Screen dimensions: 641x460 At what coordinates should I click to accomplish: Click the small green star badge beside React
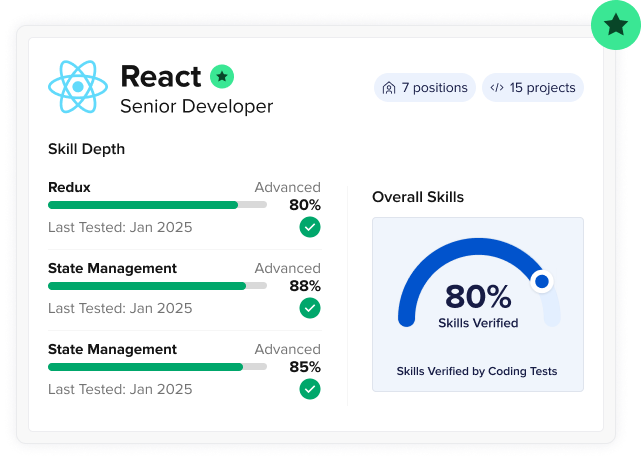(x=222, y=76)
